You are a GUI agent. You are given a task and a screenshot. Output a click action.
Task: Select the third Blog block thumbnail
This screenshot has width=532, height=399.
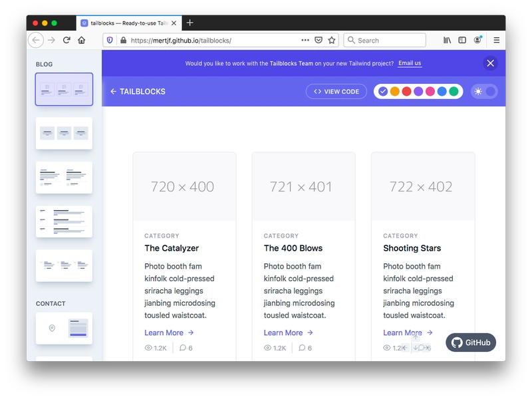coord(64,178)
